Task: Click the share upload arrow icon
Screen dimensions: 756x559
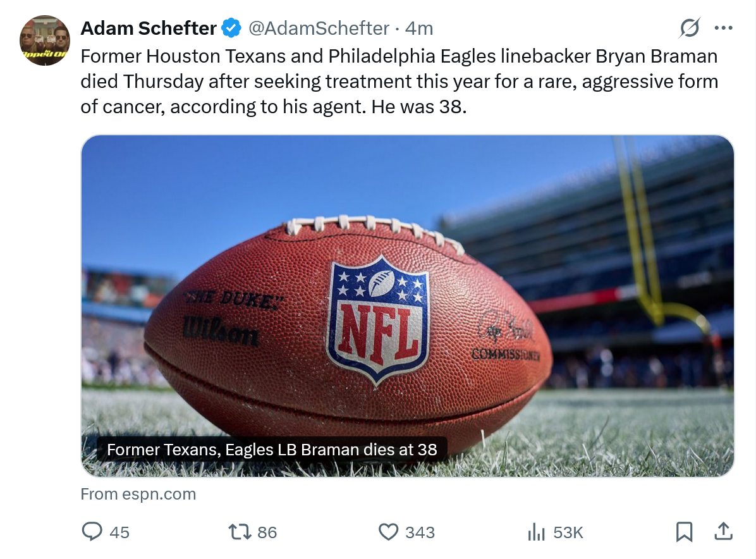Action: (x=723, y=531)
